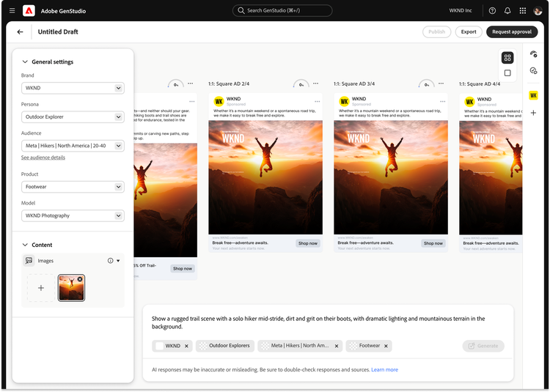The width and height of the screenshot is (550, 392).
Task: Switch to single item view
Action: [507, 73]
